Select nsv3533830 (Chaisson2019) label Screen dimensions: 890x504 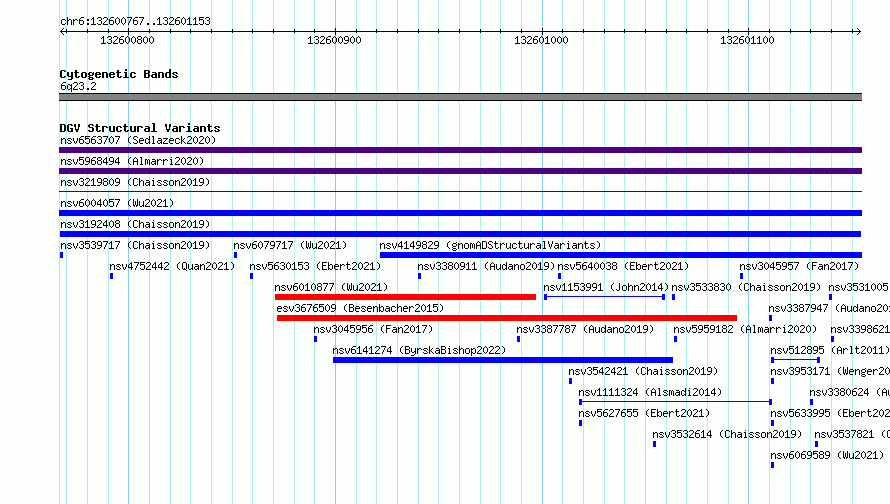click(746, 287)
